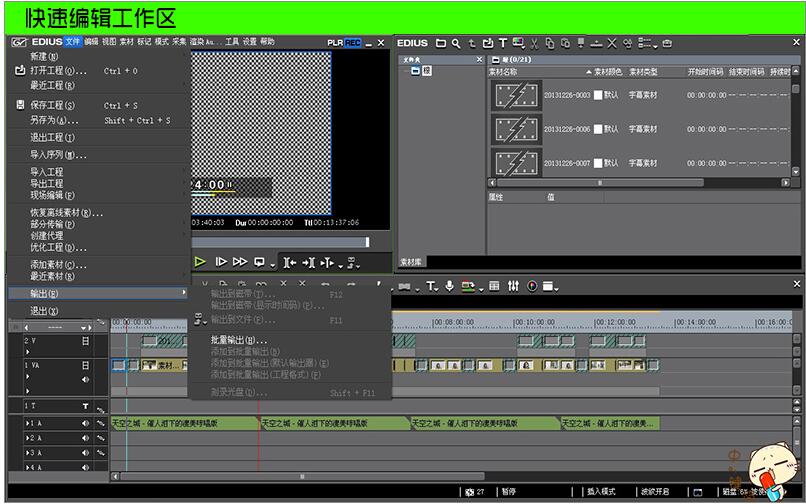
Task: Select 输出(E) menu entry
Action: pyautogui.click(x=98, y=293)
